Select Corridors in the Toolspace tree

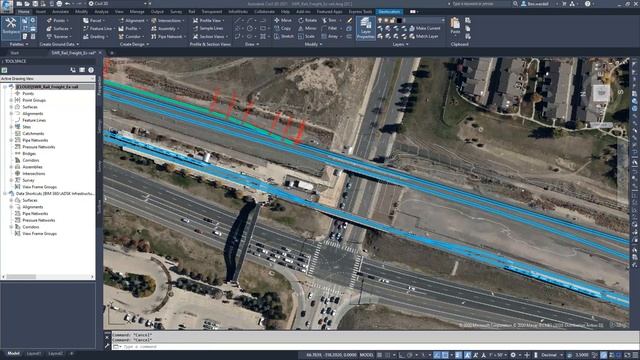31,160
